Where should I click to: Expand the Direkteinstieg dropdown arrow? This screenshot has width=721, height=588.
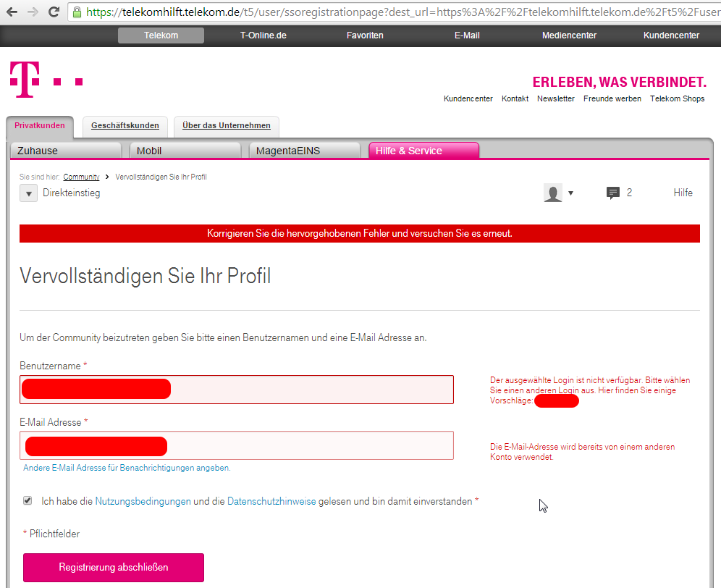tap(28, 193)
